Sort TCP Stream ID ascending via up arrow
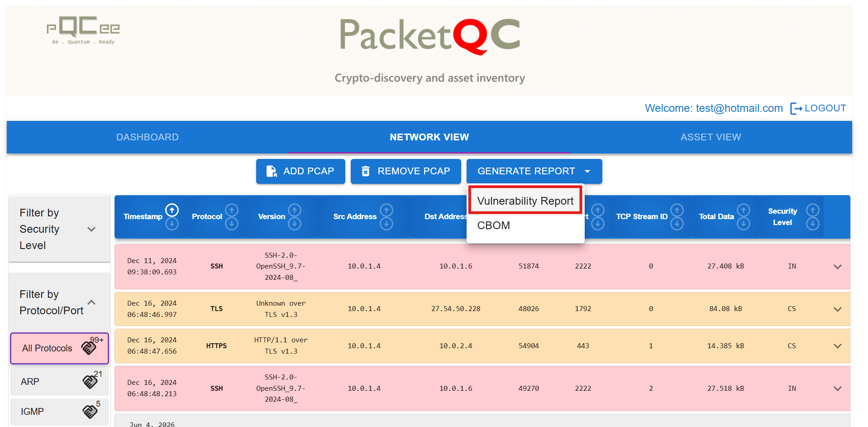868x427 pixels. [677, 210]
